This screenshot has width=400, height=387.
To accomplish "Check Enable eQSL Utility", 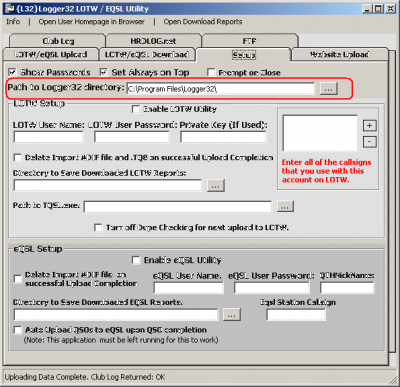I will click(136, 260).
